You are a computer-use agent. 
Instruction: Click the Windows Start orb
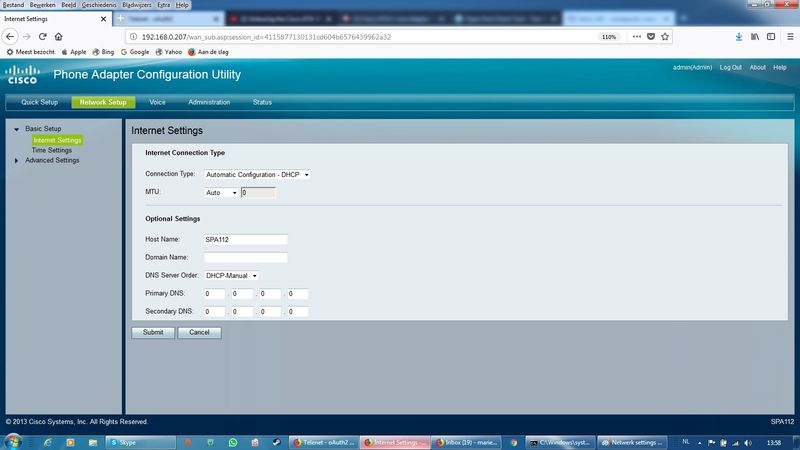11,441
